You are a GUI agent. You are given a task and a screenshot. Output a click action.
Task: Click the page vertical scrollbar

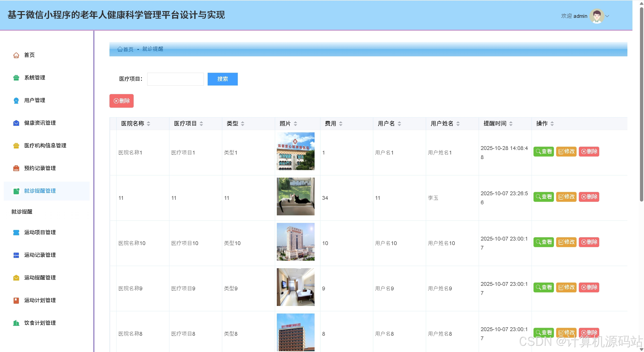coord(641,104)
